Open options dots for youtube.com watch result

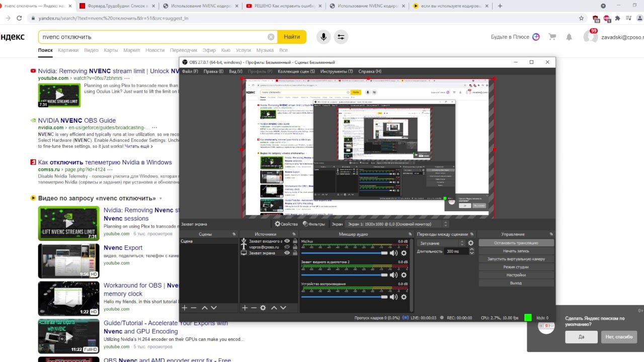tap(127, 78)
